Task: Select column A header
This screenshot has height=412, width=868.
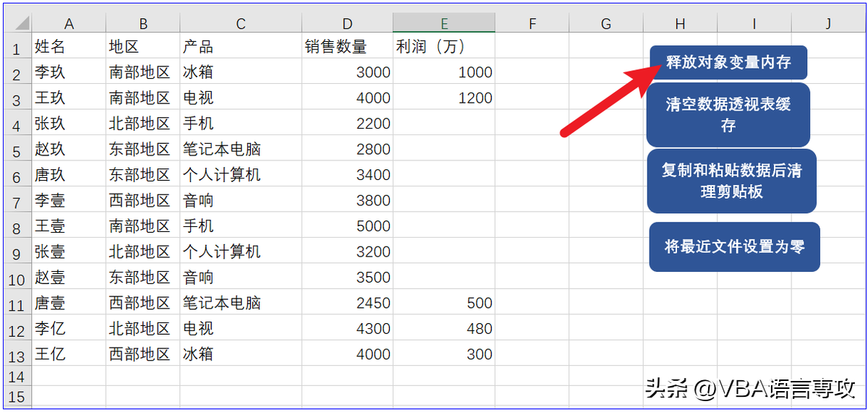Action: [69, 24]
